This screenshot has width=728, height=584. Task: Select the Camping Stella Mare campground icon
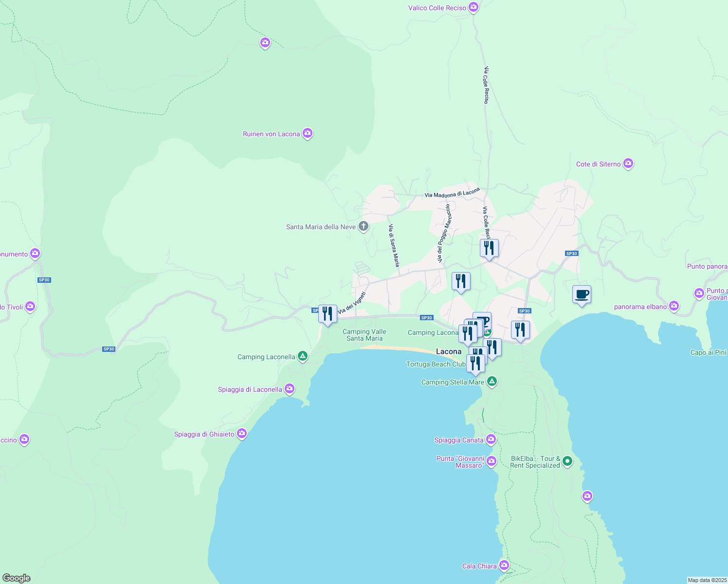[x=491, y=382]
